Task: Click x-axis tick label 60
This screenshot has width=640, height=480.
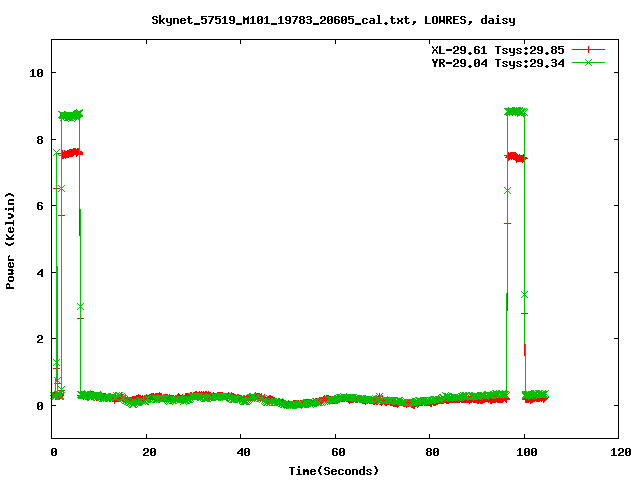Action: 338,452
